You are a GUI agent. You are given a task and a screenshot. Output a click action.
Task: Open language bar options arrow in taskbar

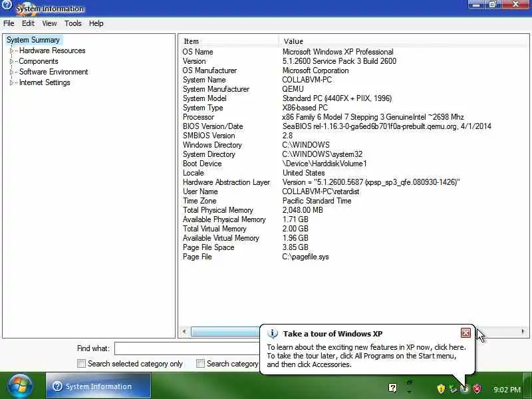tap(409, 392)
